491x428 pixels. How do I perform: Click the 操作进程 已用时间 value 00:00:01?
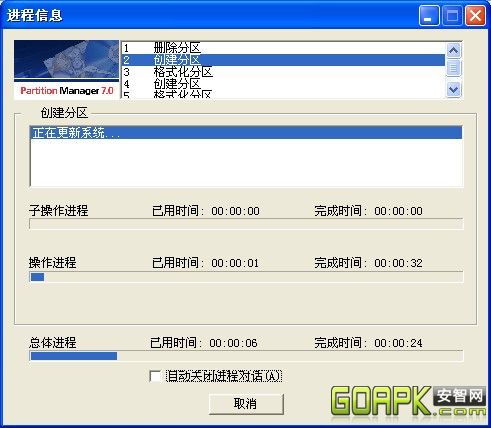click(235, 263)
